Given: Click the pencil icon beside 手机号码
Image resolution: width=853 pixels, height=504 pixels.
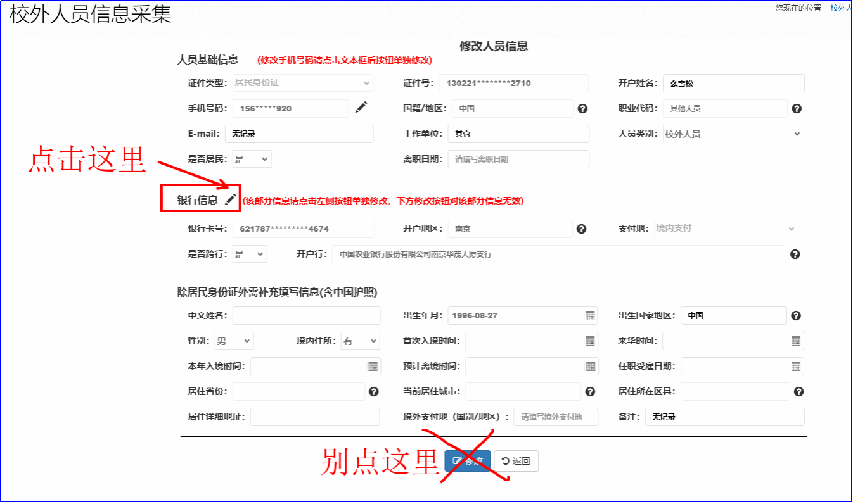Looking at the screenshot, I should pos(361,108).
